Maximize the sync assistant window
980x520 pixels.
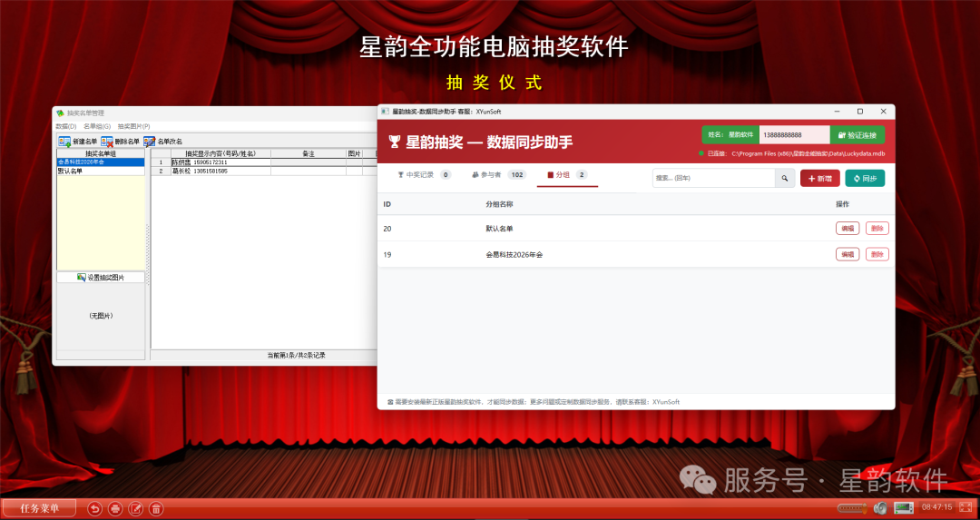click(860, 112)
